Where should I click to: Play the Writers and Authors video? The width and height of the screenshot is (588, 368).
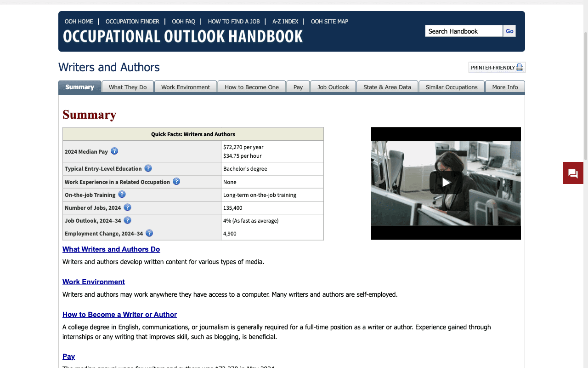446,183
